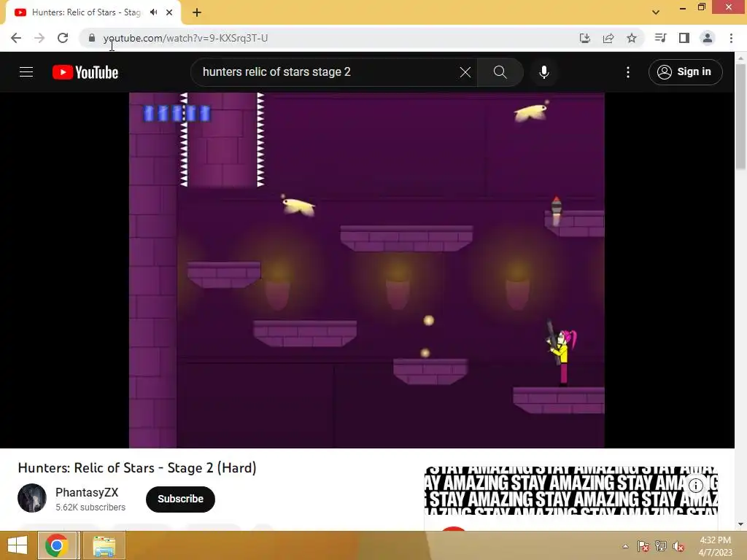Open PhantasyZX channel name link
The image size is (747, 560).
coord(87,492)
